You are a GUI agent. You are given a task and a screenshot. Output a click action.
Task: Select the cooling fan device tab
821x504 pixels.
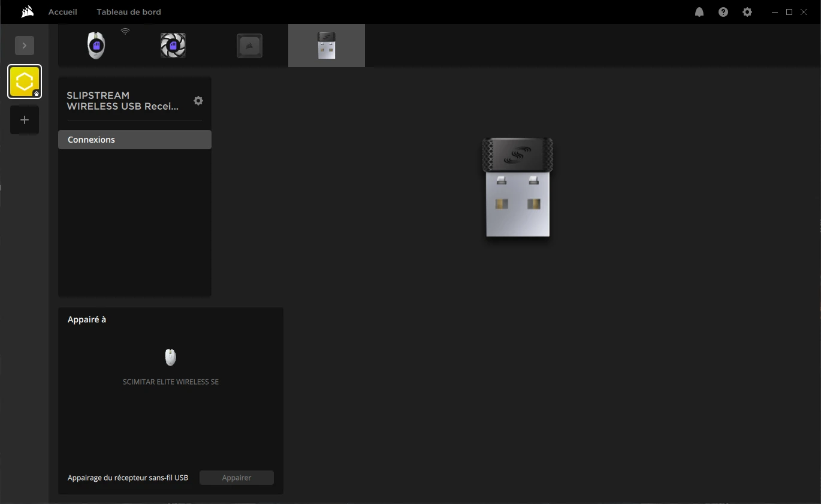[x=173, y=46]
